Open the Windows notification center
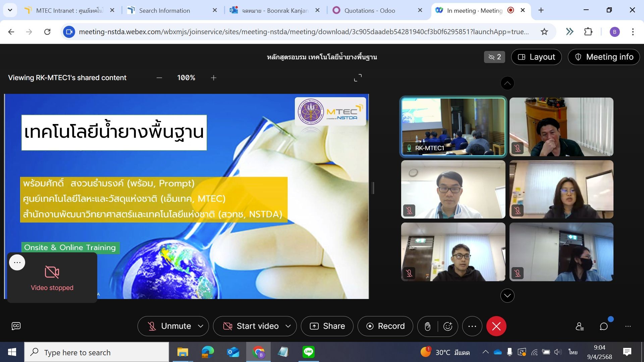Image resolution: width=644 pixels, height=362 pixels. pos(627,352)
